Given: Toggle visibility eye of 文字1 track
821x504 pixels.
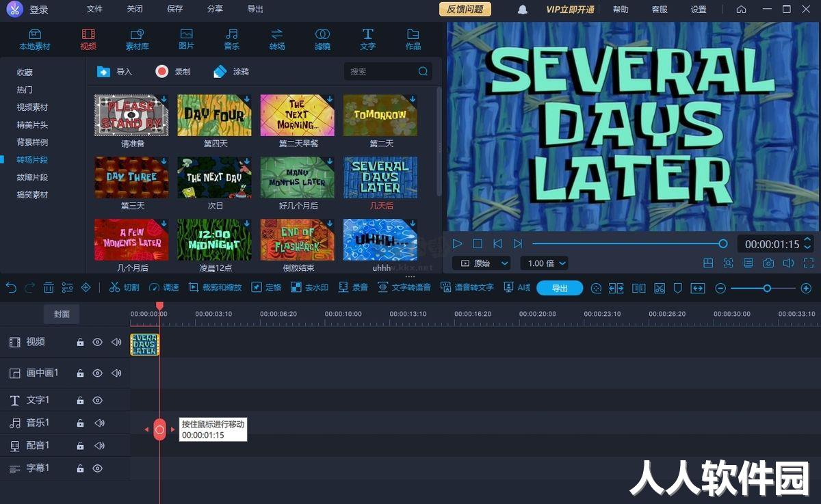Looking at the screenshot, I should pyautogui.click(x=98, y=400).
